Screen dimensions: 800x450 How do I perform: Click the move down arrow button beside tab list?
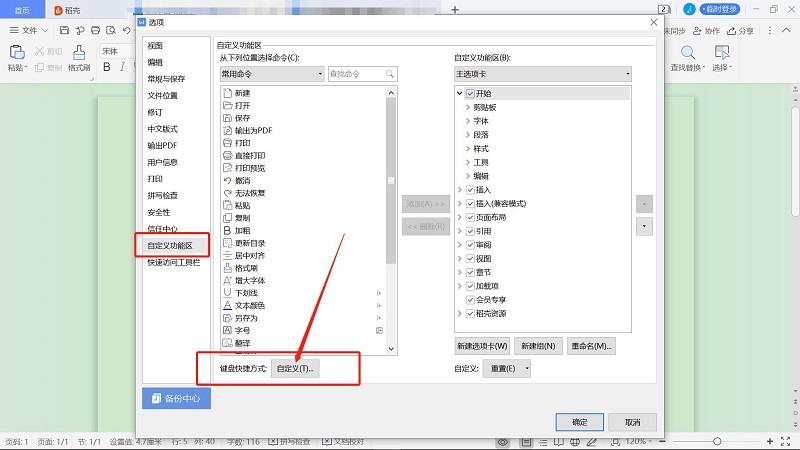tap(644, 227)
